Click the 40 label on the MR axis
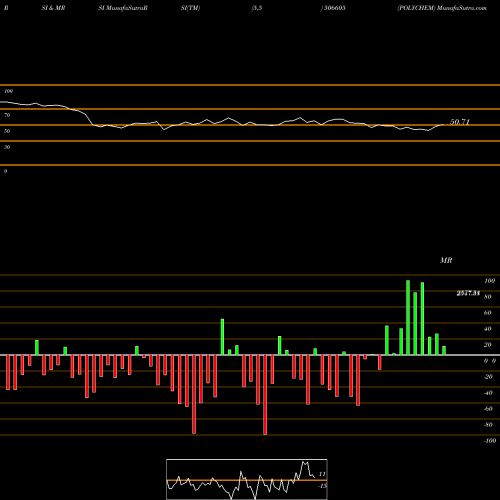Image resolution: width=500 pixels, height=500 pixels. click(487, 329)
